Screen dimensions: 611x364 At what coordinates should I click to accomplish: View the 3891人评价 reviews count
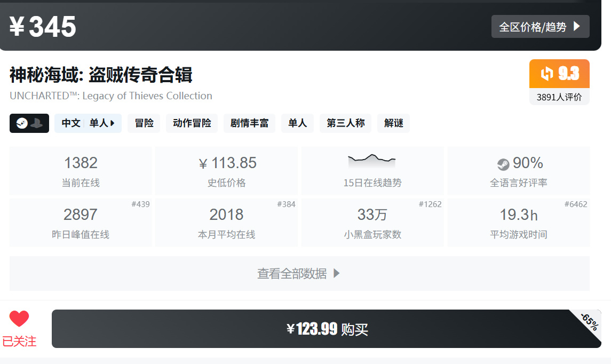[x=559, y=97]
